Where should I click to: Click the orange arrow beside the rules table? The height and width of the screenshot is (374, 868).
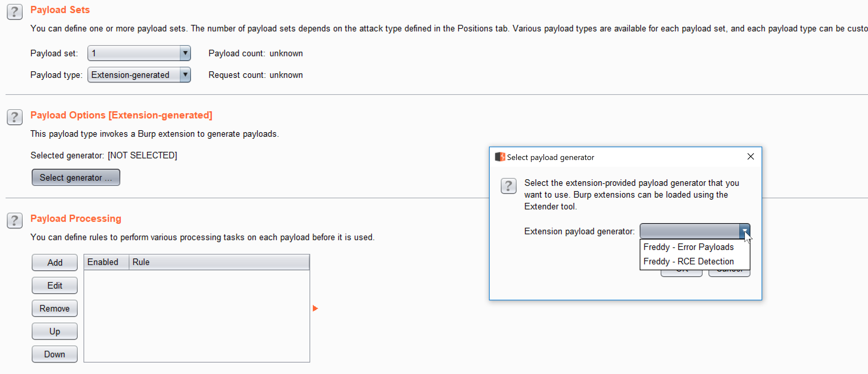[315, 308]
